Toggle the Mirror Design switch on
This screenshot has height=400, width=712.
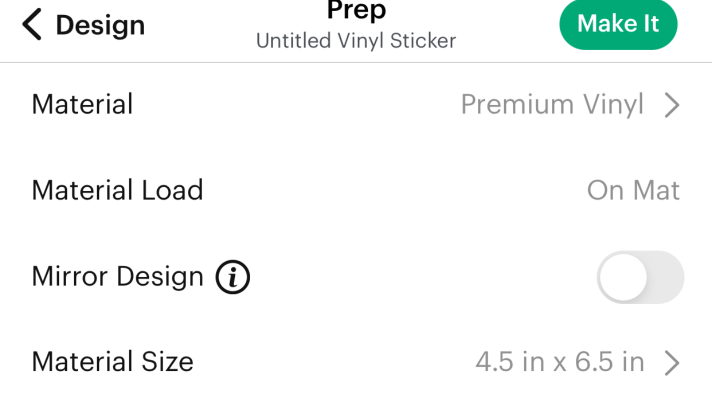tap(640, 277)
